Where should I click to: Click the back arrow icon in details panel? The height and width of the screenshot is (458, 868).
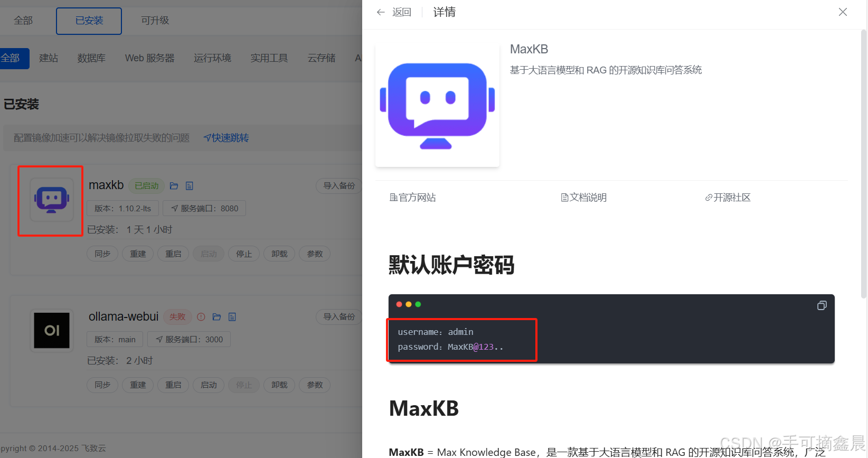(381, 12)
